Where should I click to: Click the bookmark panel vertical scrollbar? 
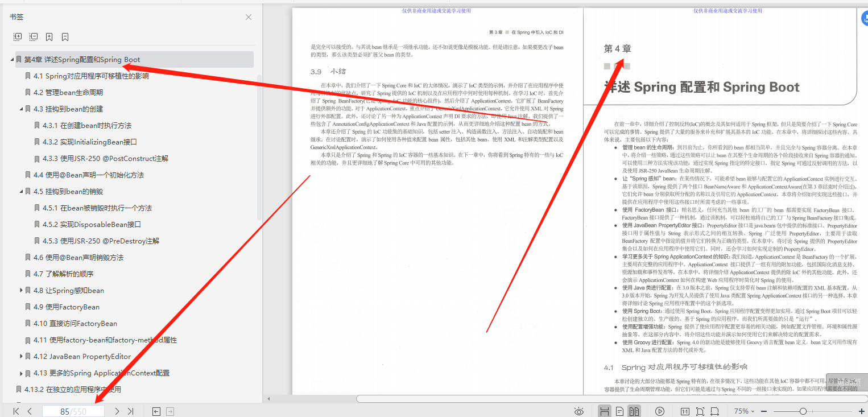(x=259, y=148)
